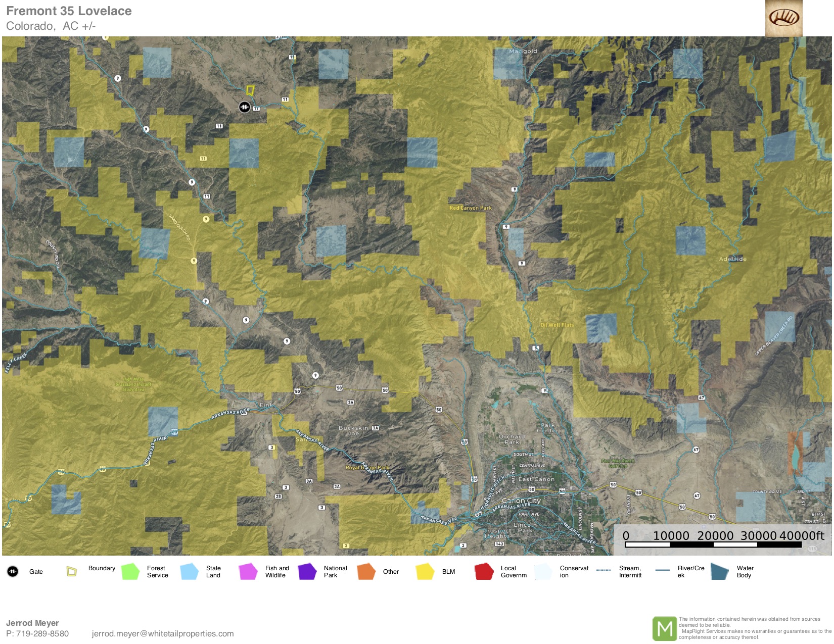
Task: Click the yellow BLM legend swatch
Action: click(425, 571)
